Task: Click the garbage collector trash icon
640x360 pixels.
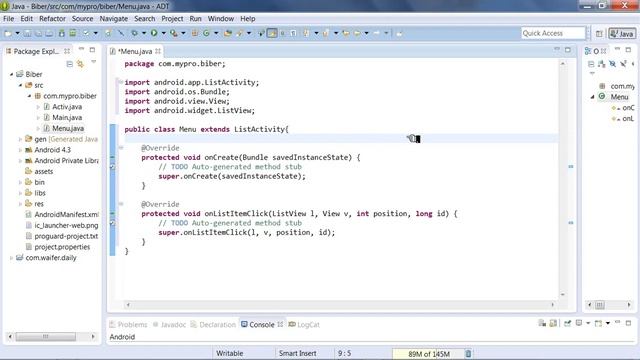Action: coord(468,353)
